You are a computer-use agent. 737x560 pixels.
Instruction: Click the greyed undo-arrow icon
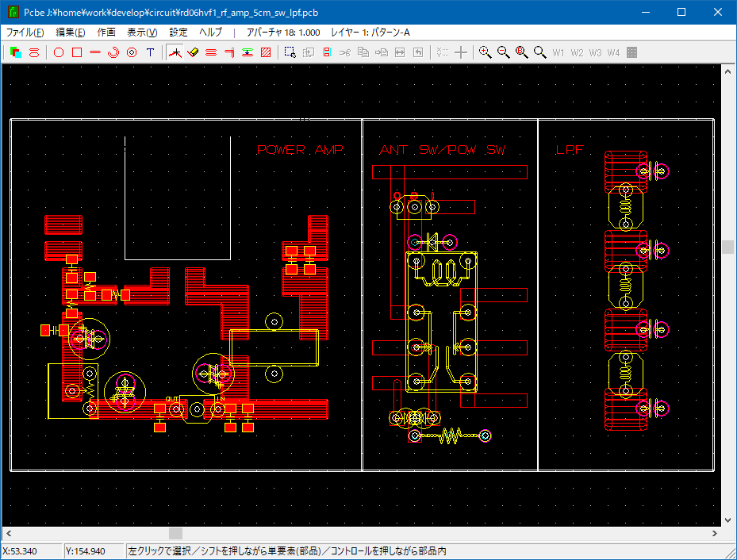418,52
